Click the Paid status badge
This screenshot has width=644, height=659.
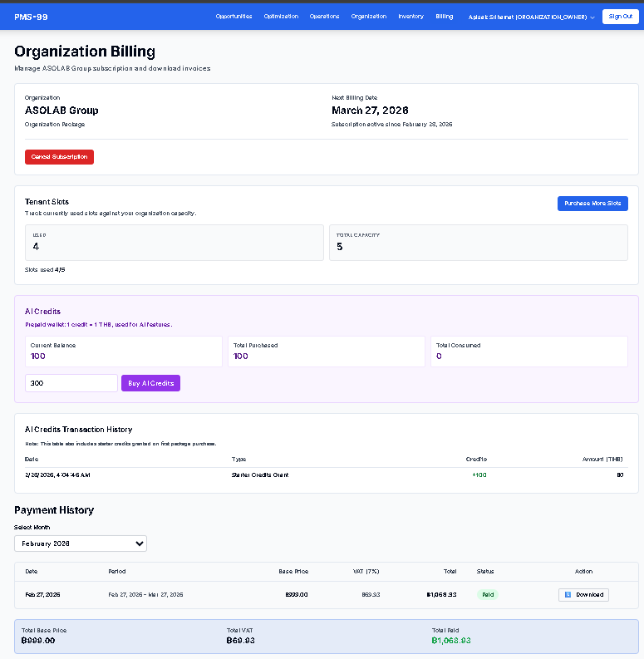click(488, 595)
